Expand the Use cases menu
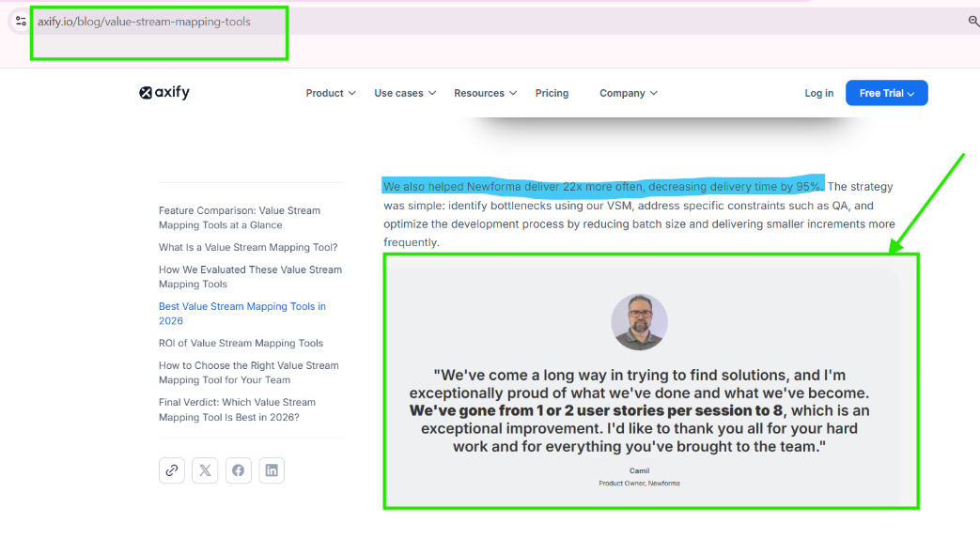The height and width of the screenshot is (539, 980). (405, 93)
